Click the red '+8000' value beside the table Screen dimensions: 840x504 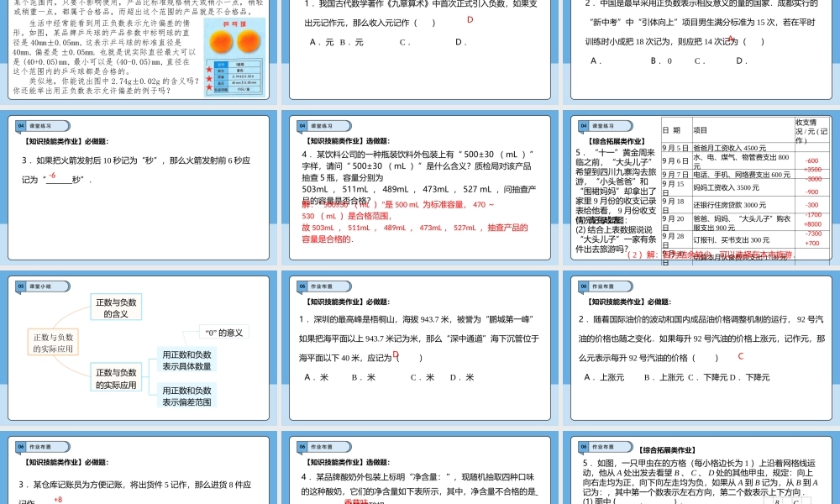click(812, 224)
